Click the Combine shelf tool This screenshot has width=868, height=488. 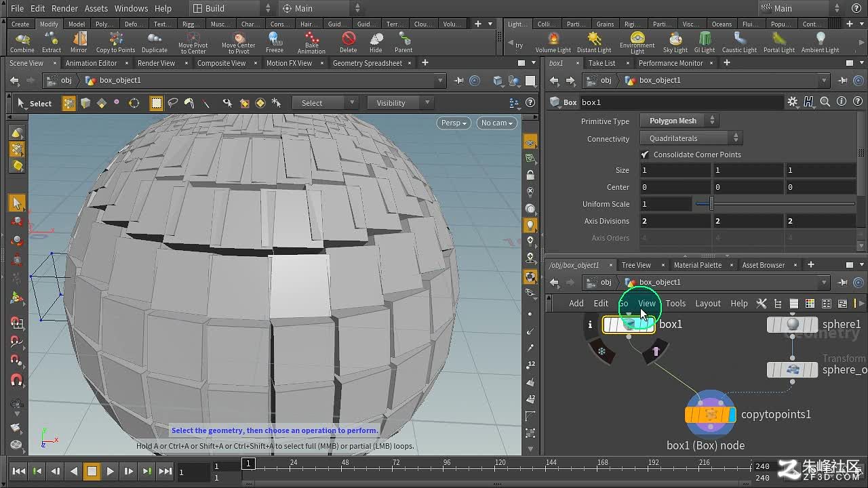[x=22, y=42]
